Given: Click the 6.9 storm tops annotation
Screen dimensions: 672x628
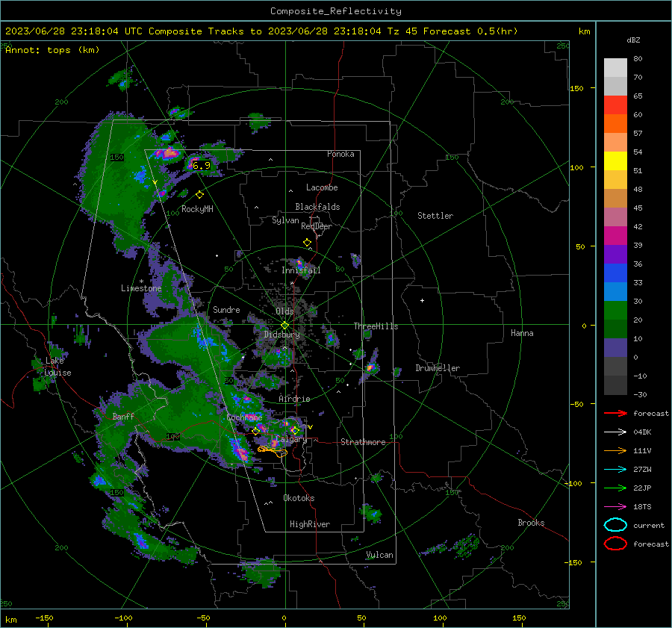Looking at the screenshot, I should point(202,166).
